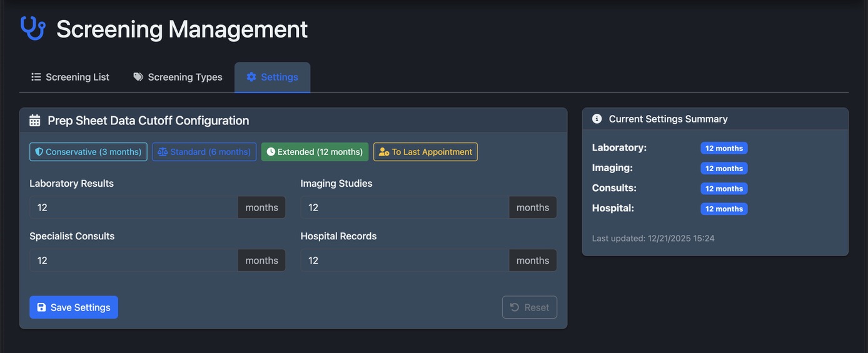The height and width of the screenshot is (353, 868).
Task: Click the Laboratory 12 months summary badge
Action: (724, 148)
